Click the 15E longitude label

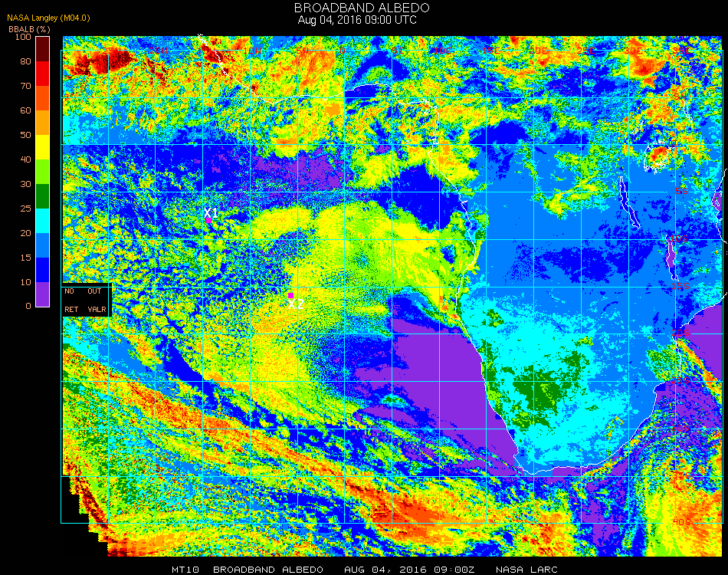tap(490, 50)
